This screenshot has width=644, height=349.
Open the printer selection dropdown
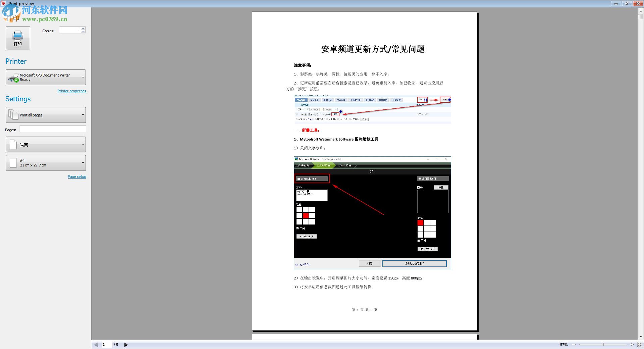pos(83,77)
